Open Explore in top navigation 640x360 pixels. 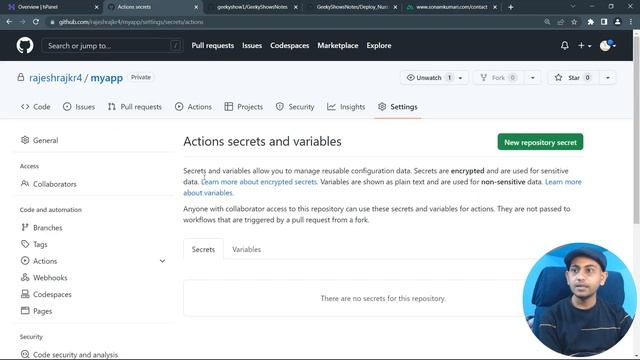click(379, 46)
